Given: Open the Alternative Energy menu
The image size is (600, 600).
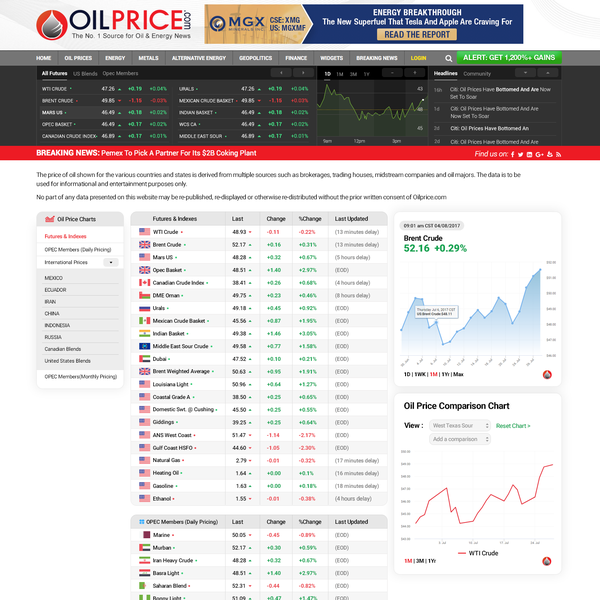Looking at the screenshot, I should [199, 58].
